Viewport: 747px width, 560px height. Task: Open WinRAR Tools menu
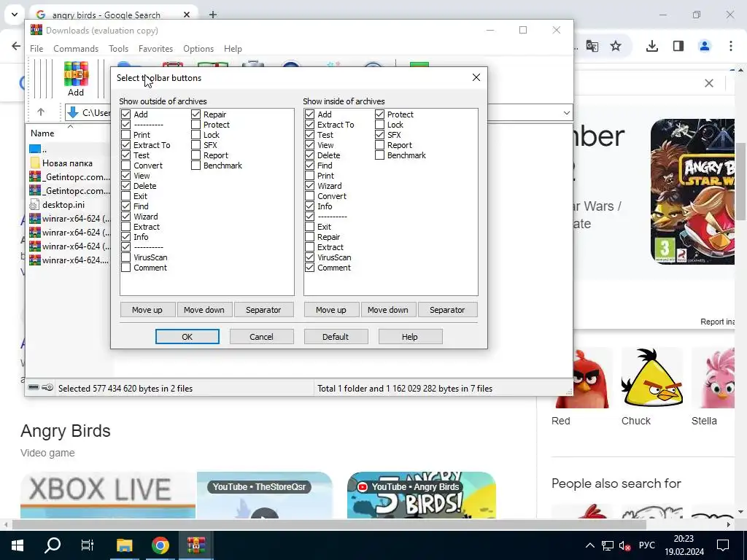point(118,49)
